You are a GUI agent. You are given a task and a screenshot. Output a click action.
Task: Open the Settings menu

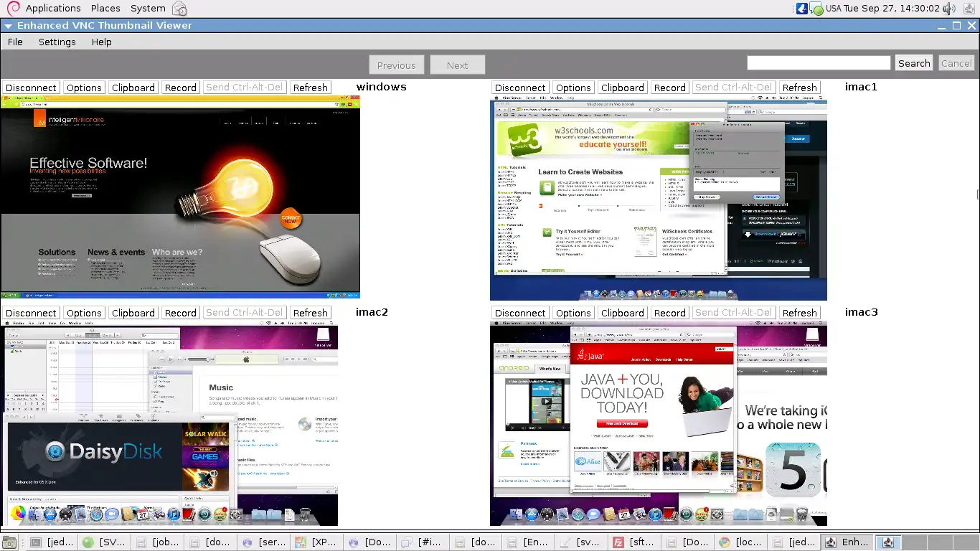[x=57, y=42]
